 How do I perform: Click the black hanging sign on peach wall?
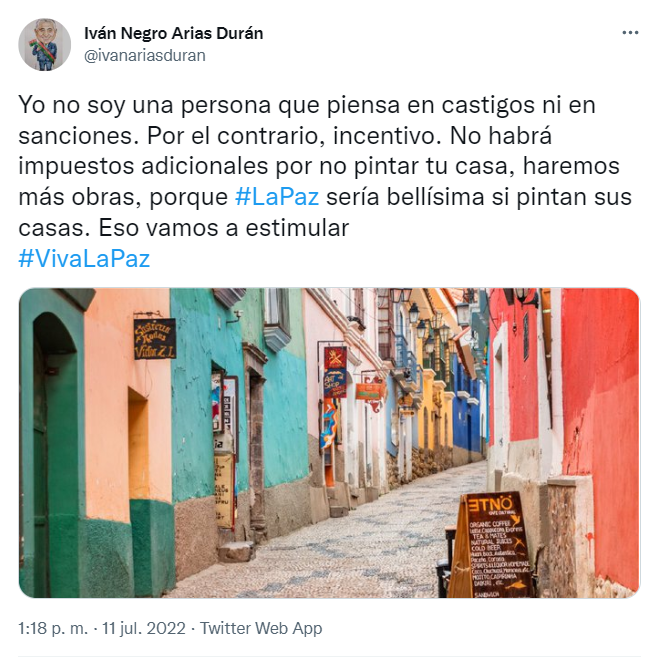[x=155, y=339]
